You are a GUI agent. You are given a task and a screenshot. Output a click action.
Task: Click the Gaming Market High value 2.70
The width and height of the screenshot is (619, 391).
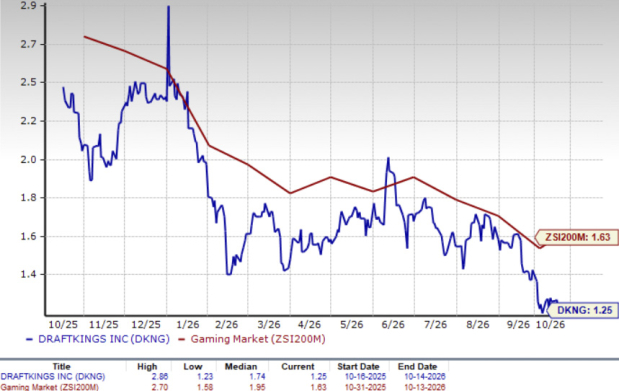click(x=160, y=387)
